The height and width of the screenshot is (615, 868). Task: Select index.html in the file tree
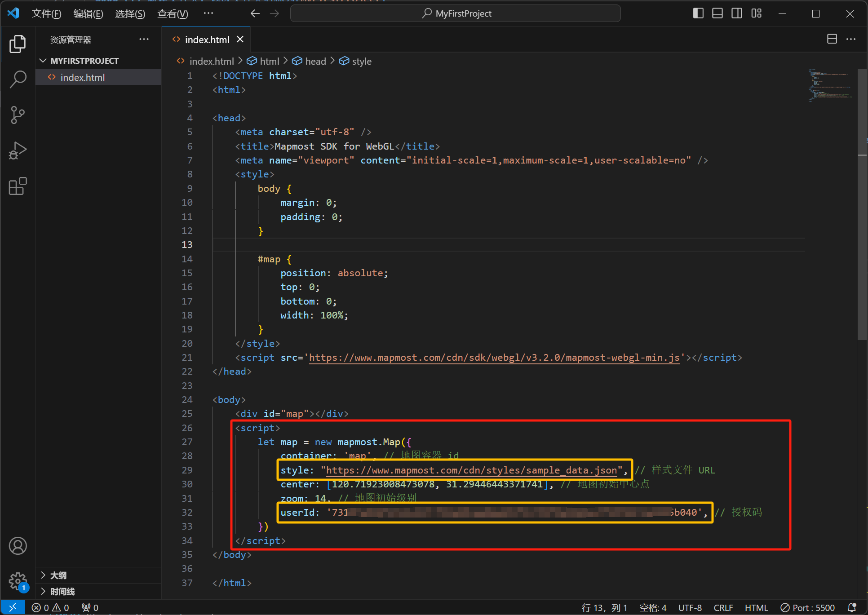point(98,77)
